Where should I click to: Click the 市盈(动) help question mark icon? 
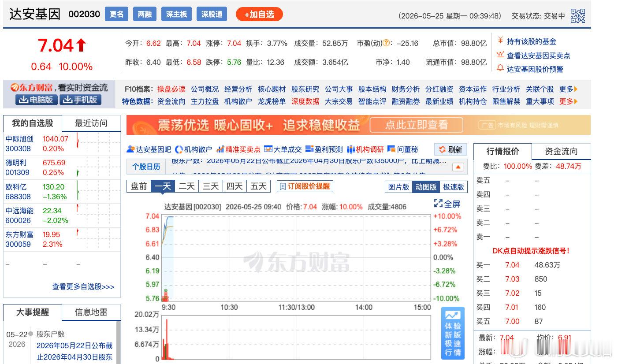pos(387,43)
